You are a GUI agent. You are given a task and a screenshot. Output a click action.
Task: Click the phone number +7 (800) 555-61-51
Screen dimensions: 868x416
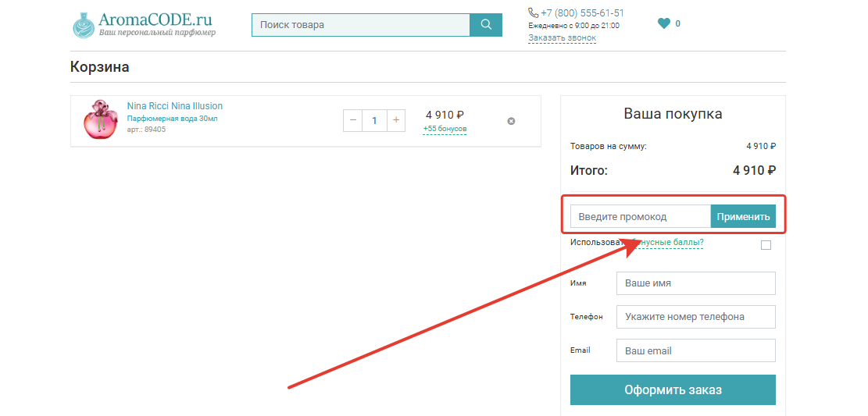coord(582,12)
